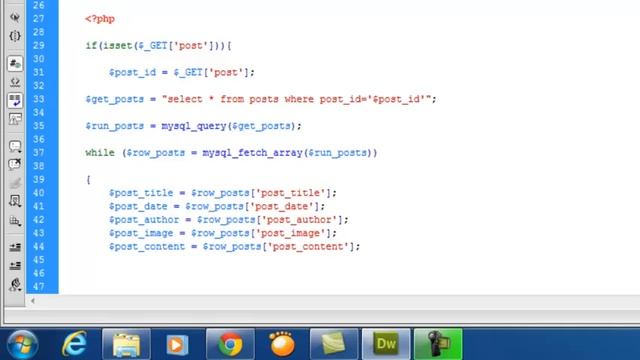Click line number 33 in the gutter

click(39, 99)
